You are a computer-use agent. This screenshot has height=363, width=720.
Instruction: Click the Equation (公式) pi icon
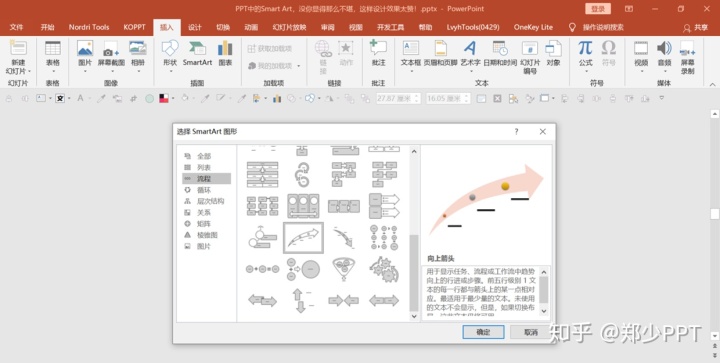(x=585, y=48)
